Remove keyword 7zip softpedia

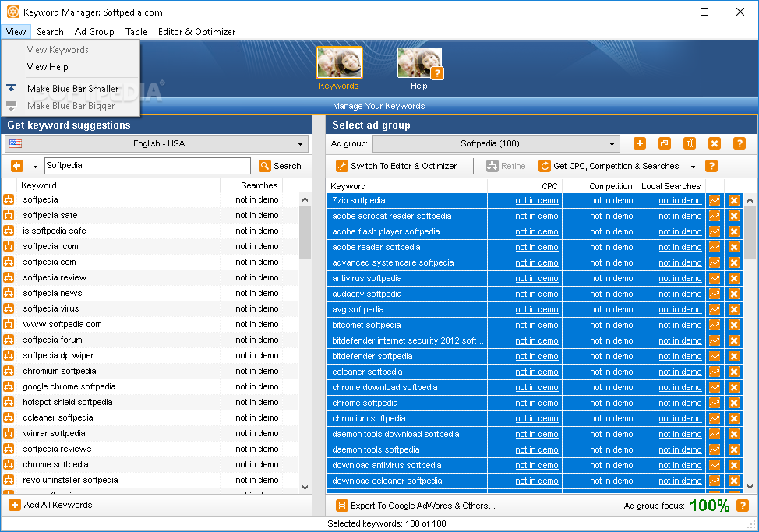point(734,200)
